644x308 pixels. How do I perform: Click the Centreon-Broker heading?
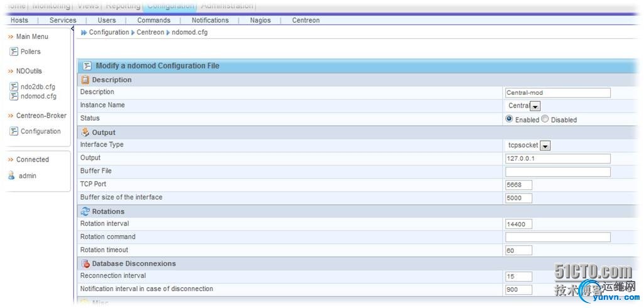click(41, 116)
